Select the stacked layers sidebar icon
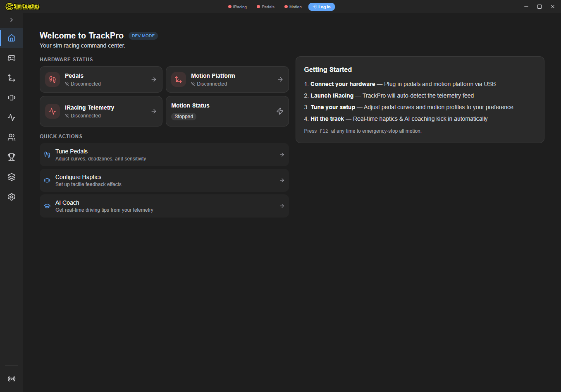This screenshot has width=561, height=392. (x=12, y=177)
